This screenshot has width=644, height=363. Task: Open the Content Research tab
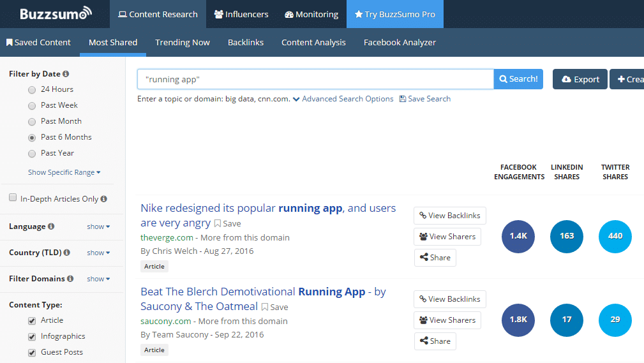158,14
